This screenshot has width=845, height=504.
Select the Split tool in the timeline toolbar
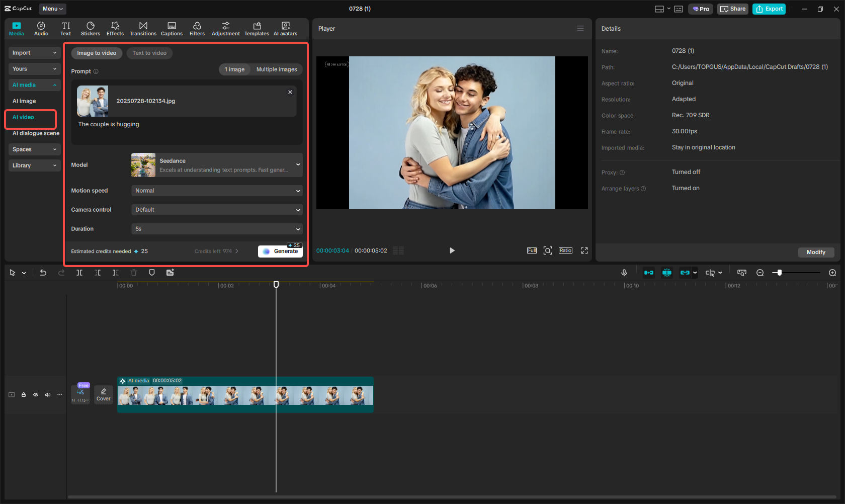point(79,272)
